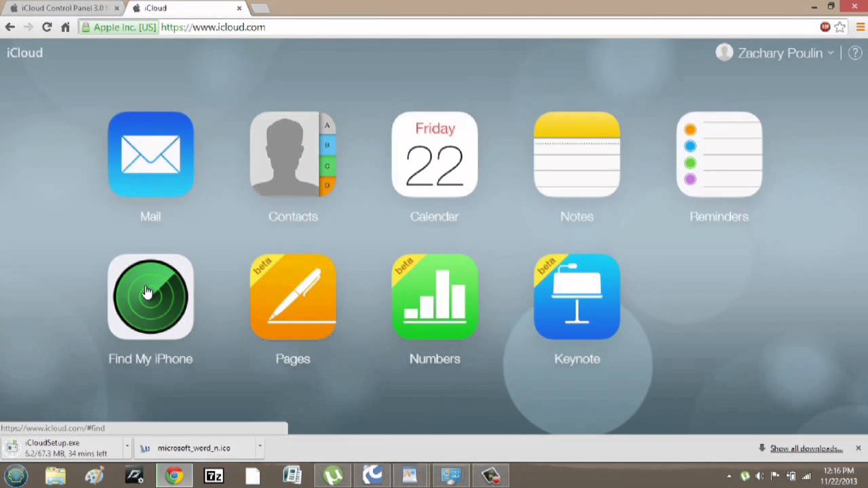
Task: Close the active iCloud tab
Action: [x=239, y=8]
